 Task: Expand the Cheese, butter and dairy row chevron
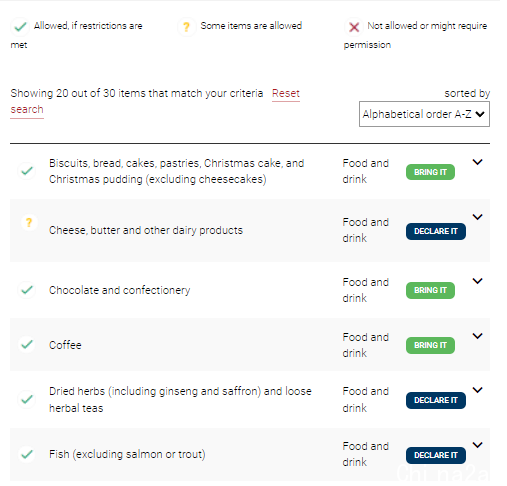478,217
